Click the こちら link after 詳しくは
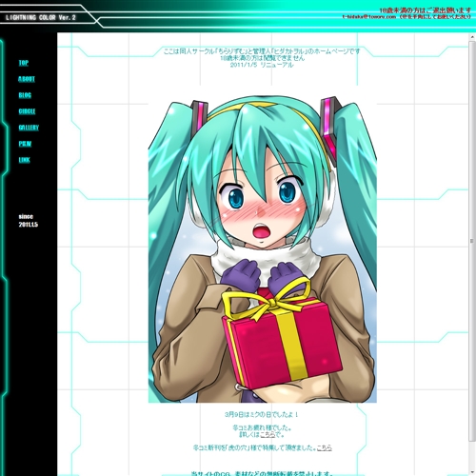Screen dimensions: 476x476 coord(268,435)
